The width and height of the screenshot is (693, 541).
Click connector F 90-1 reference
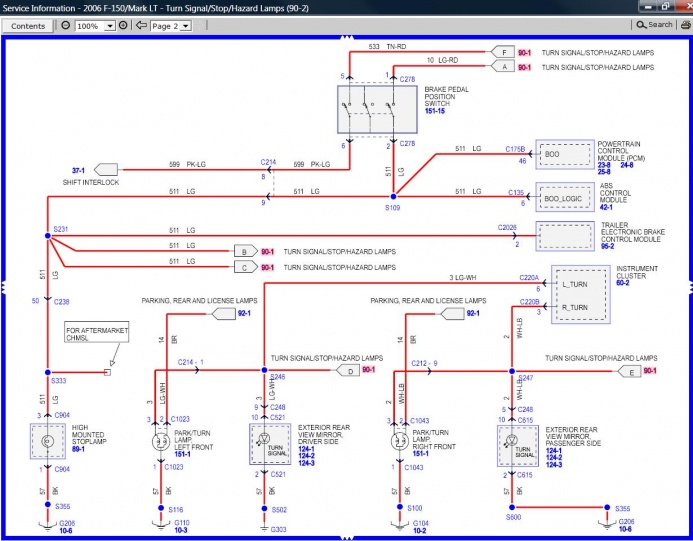point(524,53)
